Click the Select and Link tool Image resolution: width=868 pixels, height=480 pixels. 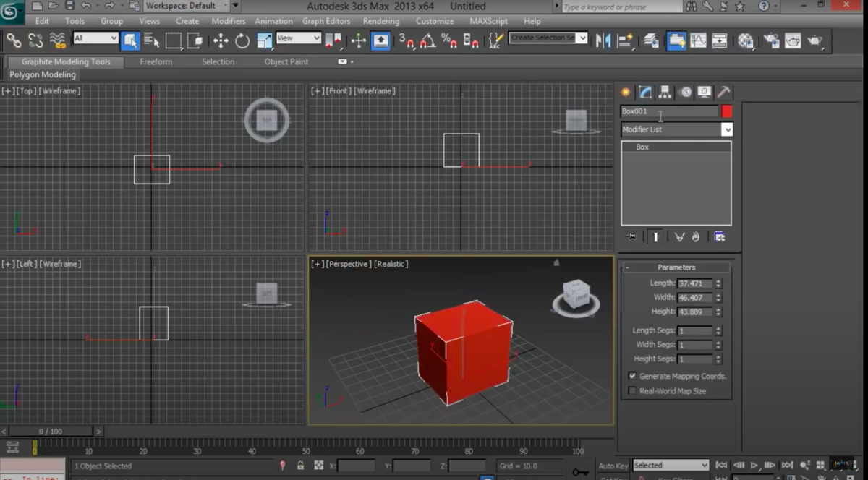14,40
